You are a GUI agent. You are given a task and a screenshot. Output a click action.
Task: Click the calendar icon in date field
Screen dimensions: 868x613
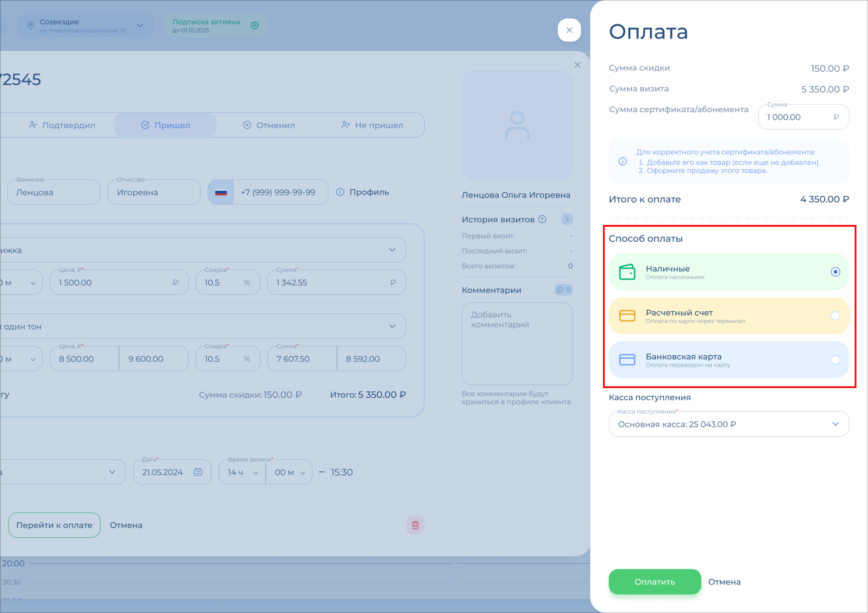(x=198, y=472)
